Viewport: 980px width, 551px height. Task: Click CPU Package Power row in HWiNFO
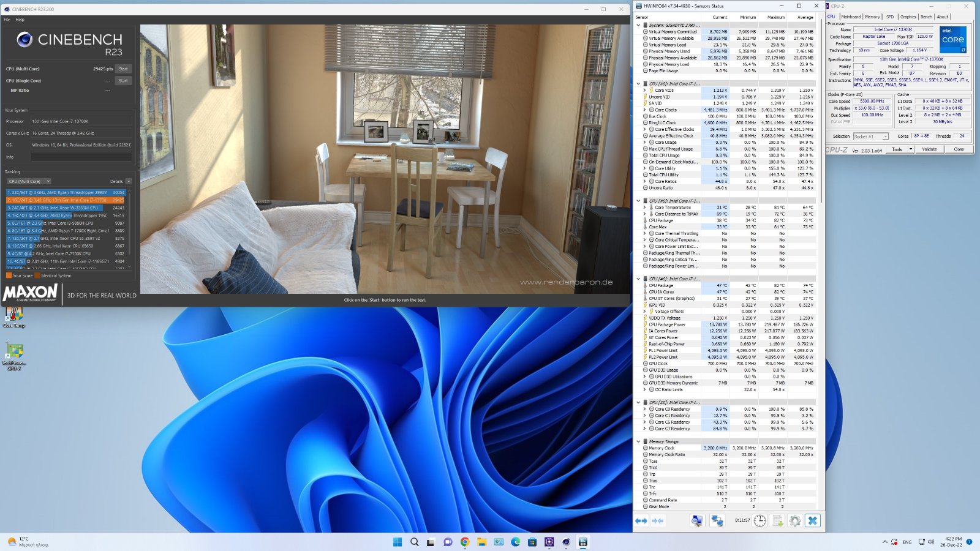[x=728, y=324]
